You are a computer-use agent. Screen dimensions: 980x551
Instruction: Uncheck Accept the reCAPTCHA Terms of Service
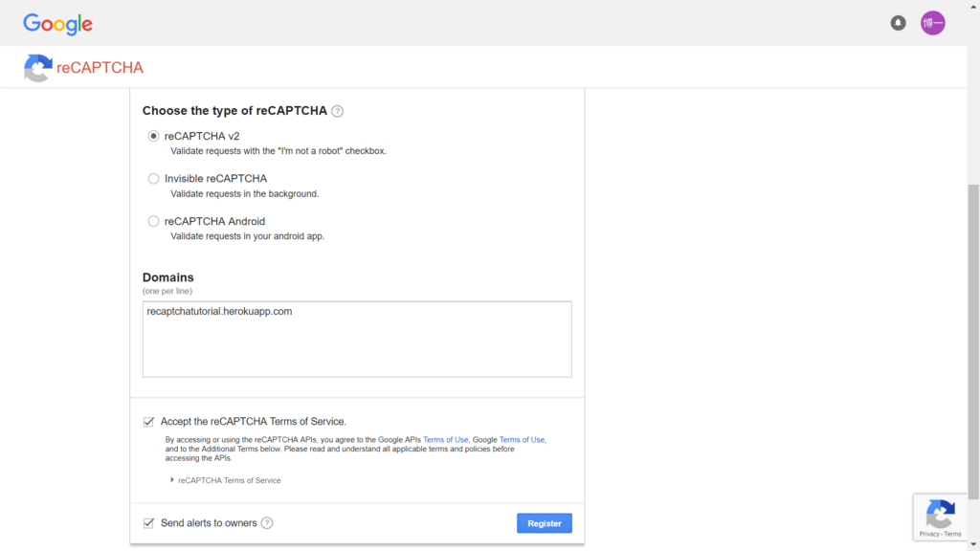tap(148, 422)
